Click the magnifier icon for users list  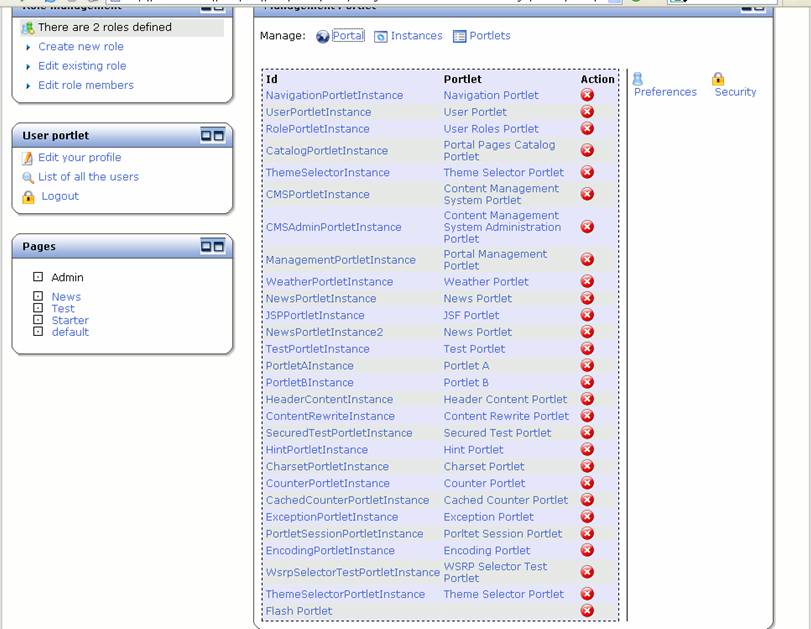[28, 178]
